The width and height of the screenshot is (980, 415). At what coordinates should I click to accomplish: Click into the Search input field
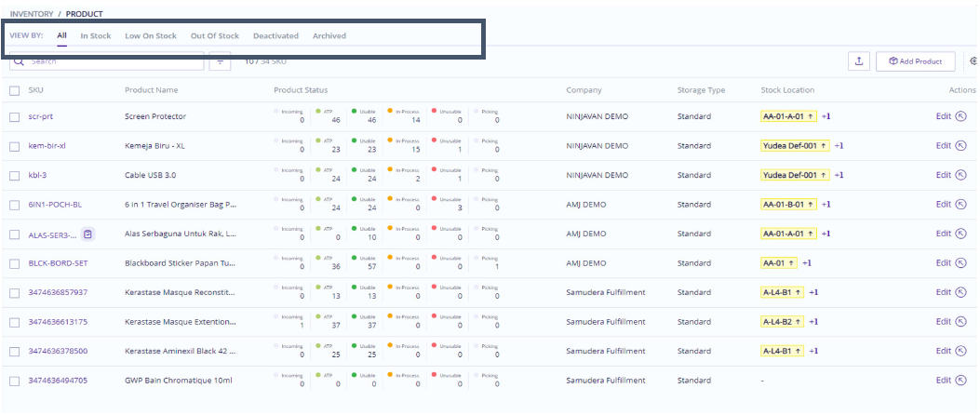[x=107, y=61]
